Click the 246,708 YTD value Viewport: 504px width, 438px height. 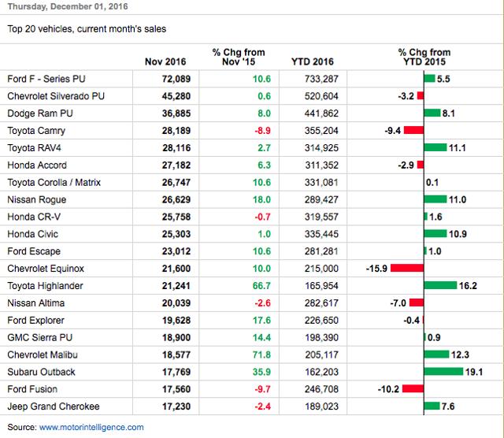(x=321, y=389)
